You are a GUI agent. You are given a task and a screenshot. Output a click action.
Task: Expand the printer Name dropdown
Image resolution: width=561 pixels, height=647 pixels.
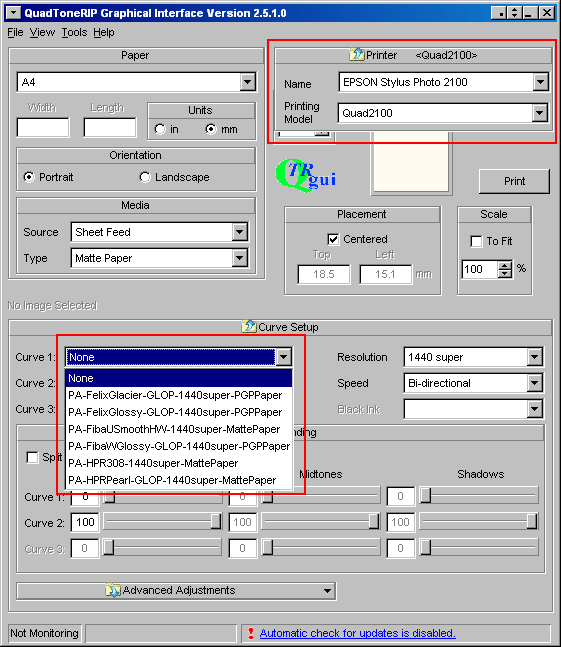[540, 82]
